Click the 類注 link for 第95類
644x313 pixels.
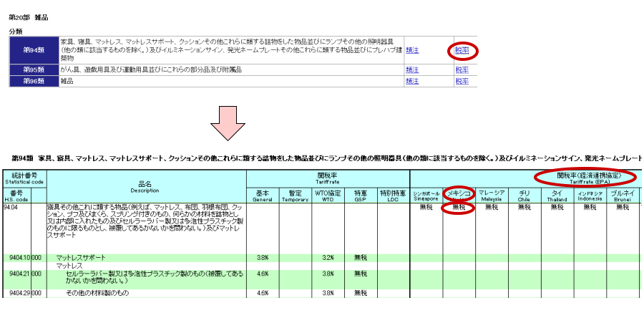pos(412,69)
